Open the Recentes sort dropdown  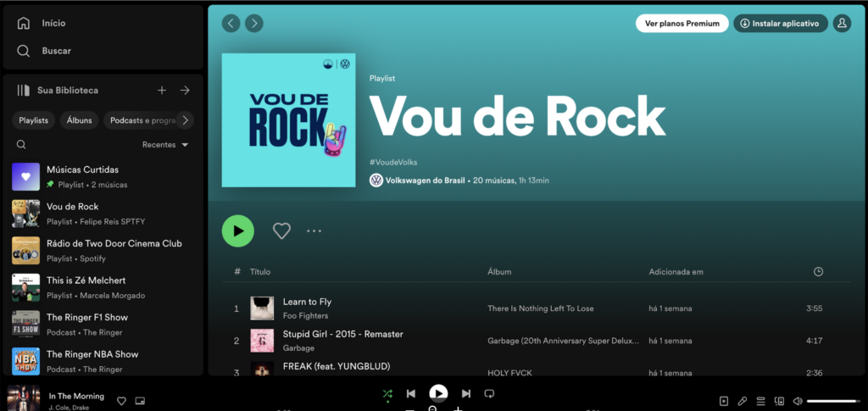click(x=165, y=145)
